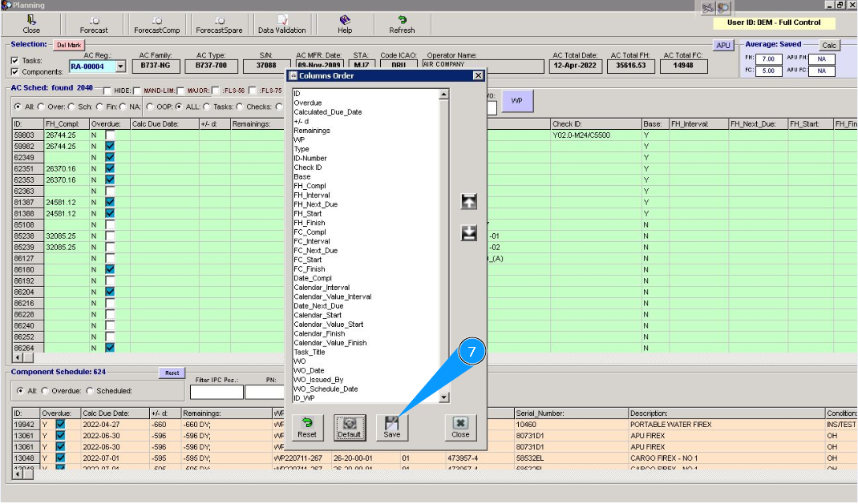Image resolution: width=858 pixels, height=504 pixels.
Task: Open the AC Reg dropdown RA-00004
Action: (120, 67)
